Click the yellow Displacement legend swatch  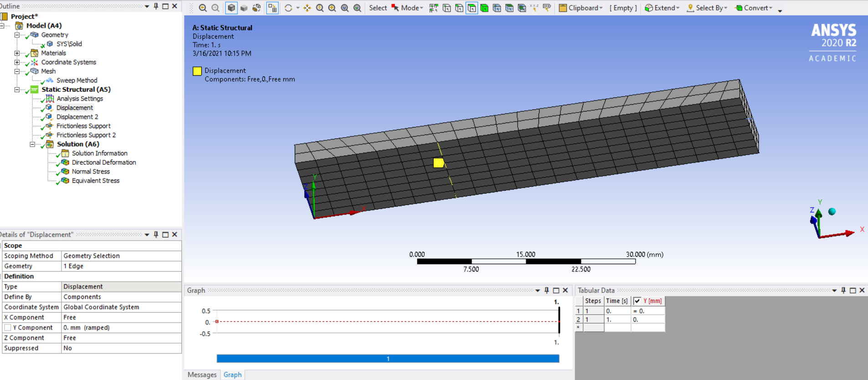(x=197, y=71)
